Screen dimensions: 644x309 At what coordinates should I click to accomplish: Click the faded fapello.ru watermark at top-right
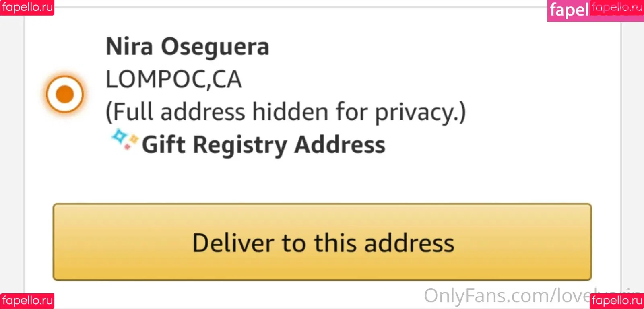[x=617, y=7]
